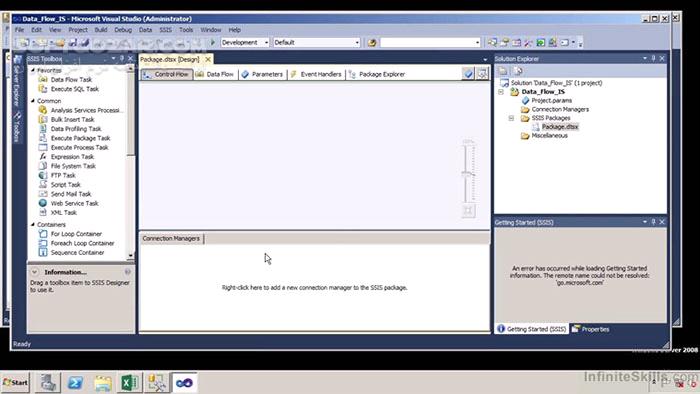The height and width of the screenshot is (394, 700).
Task: Open the Default platform dropdown
Action: pos(357,42)
